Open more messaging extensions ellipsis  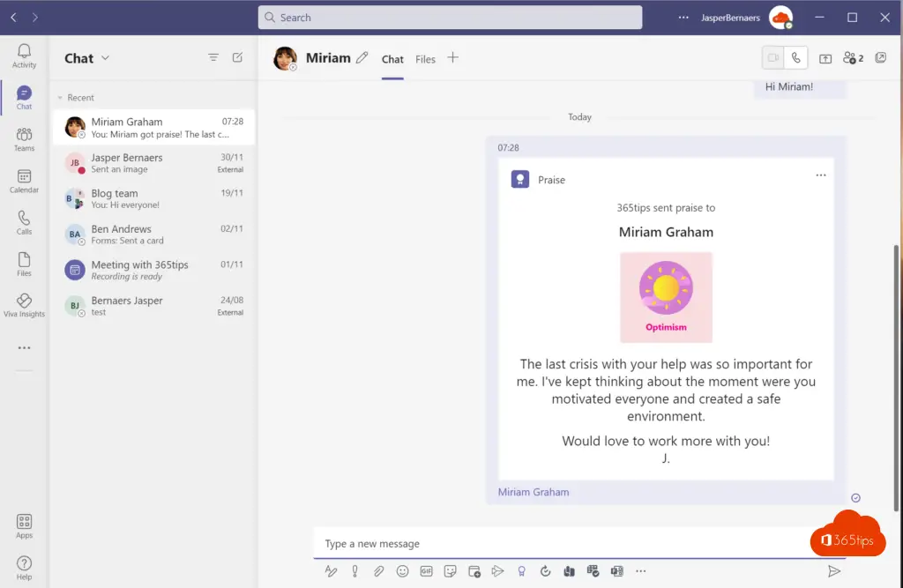(x=641, y=571)
